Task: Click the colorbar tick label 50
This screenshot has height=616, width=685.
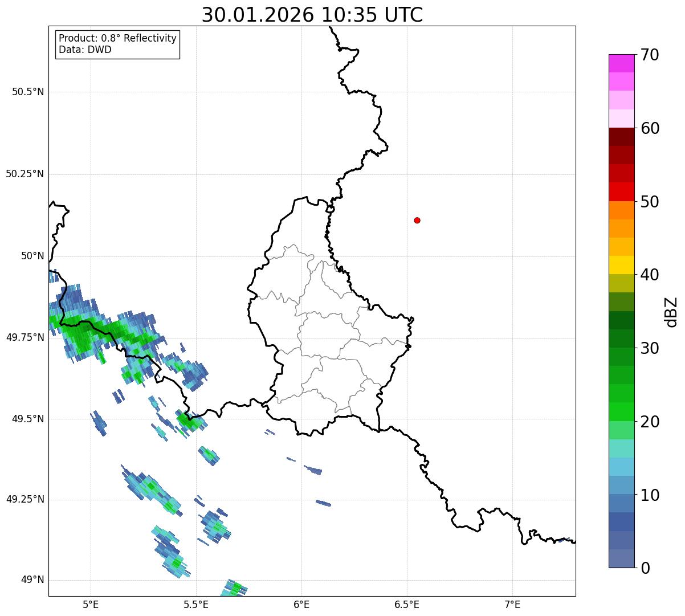Action: (650, 202)
